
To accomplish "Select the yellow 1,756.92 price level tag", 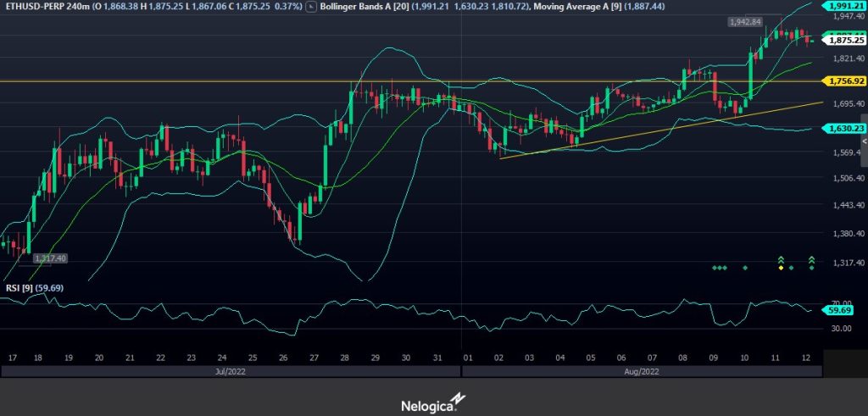I will pyautogui.click(x=846, y=80).
